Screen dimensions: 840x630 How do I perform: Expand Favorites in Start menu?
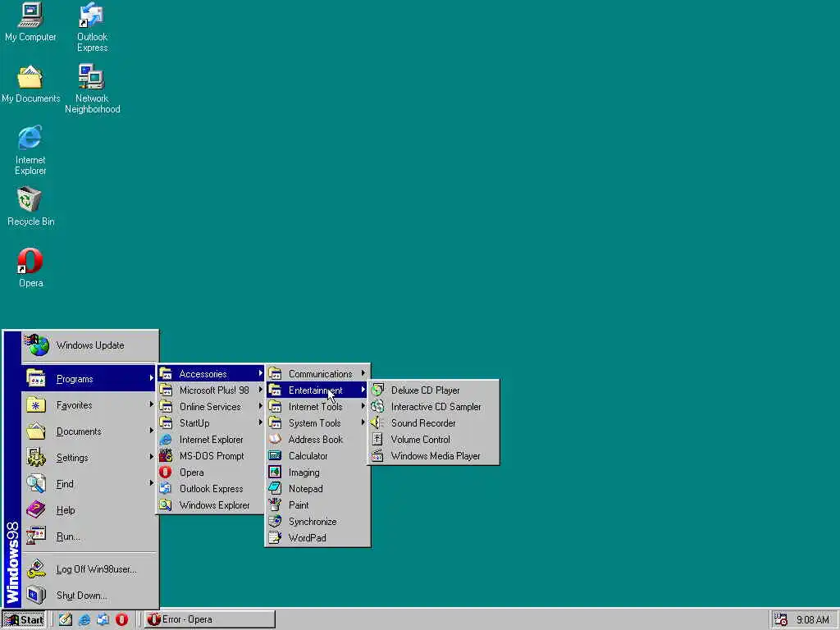tap(90, 405)
